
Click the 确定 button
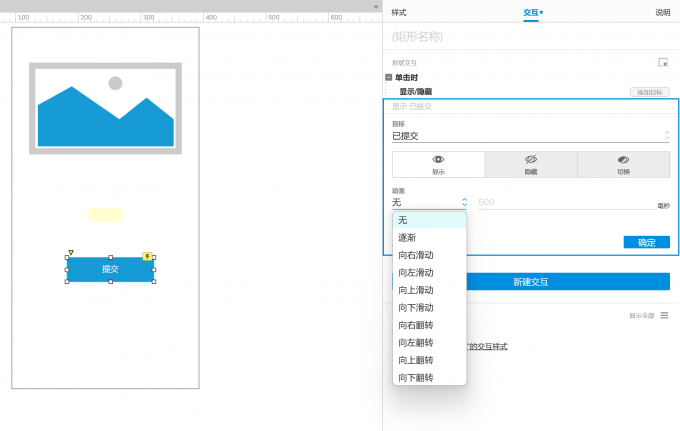pyautogui.click(x=646, y=242)
